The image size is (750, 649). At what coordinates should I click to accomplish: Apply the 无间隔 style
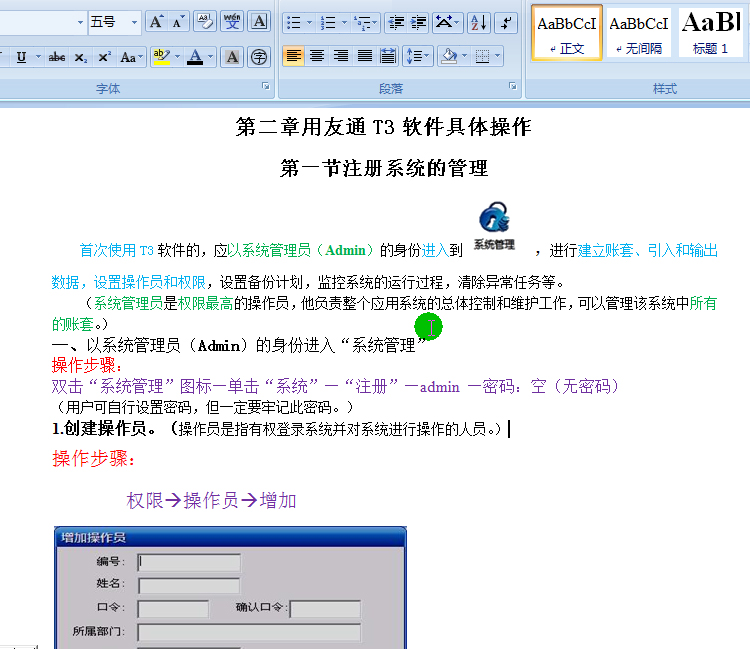639,33
